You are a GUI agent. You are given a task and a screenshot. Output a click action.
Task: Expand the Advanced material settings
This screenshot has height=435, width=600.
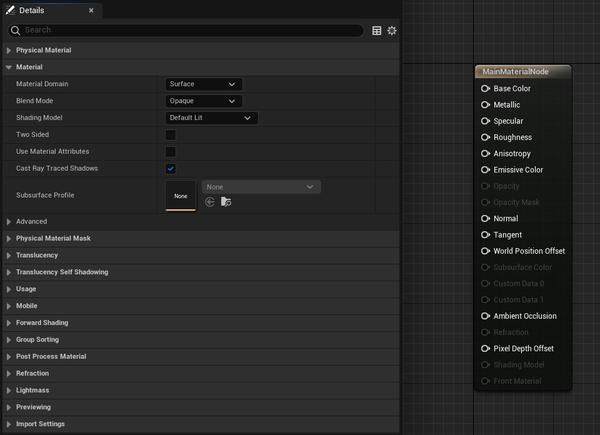(8, 222)
